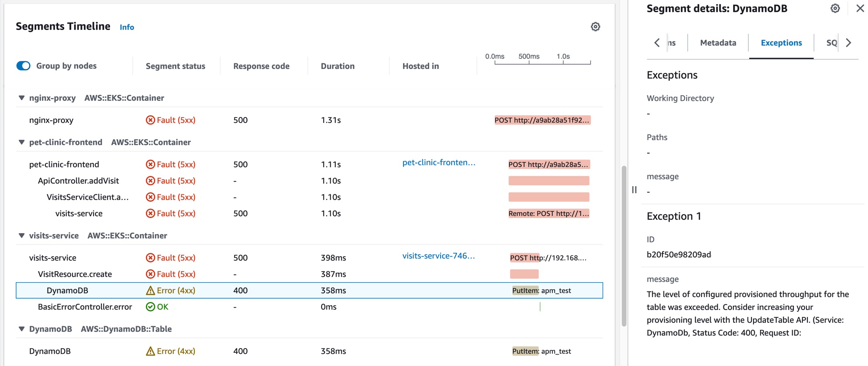Collapse the pet-clinic-frontend node group
The image size is (868, 366).
point(21,142)
